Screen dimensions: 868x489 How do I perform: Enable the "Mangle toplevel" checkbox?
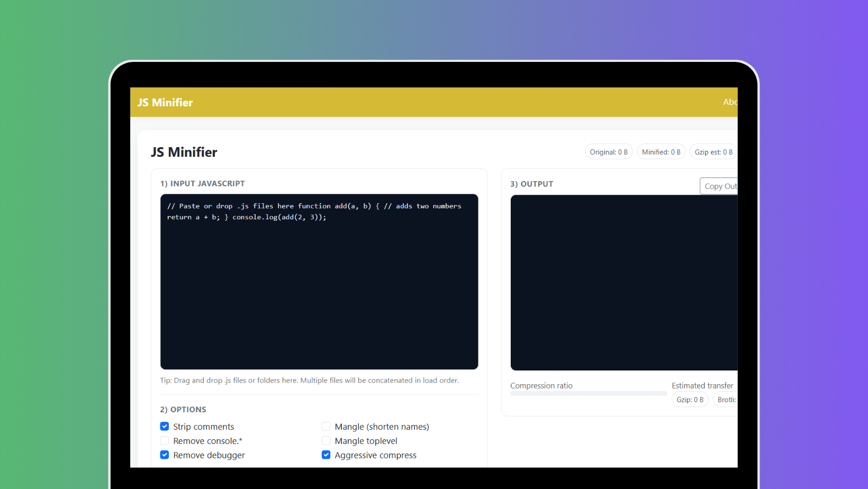tap(326, 440)
